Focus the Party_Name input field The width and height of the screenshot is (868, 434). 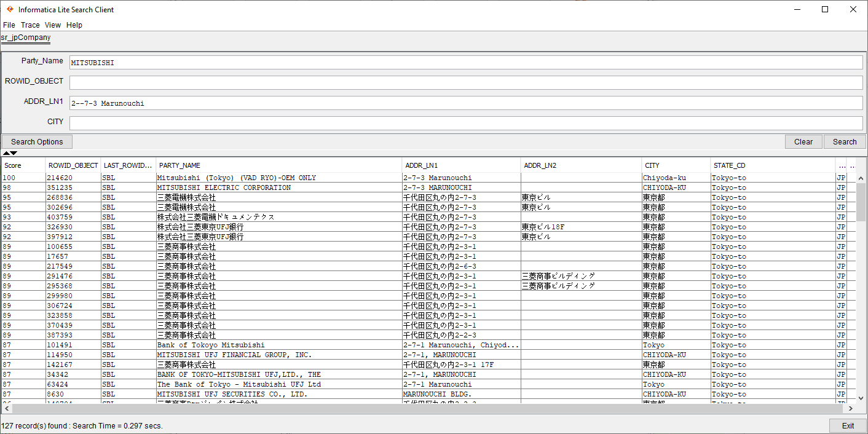click(x=465, y=63)
